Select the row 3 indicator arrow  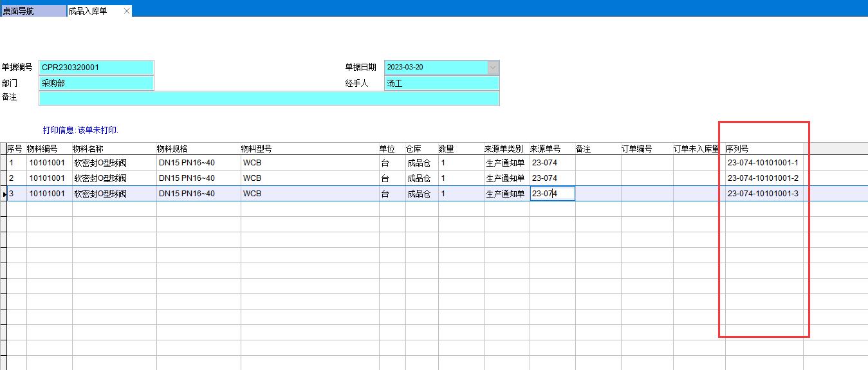point(4,194)
